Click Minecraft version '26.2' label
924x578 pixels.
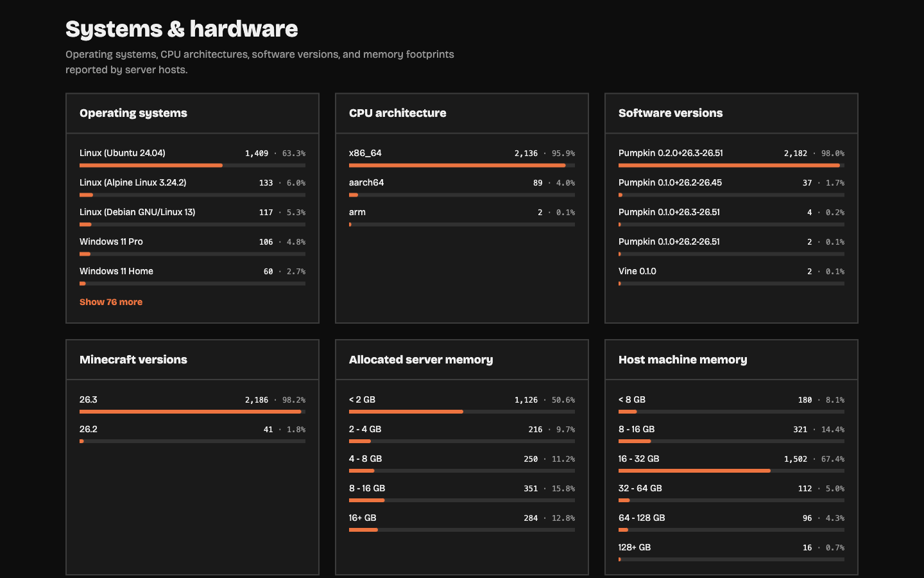pyautogui.click(x=89, y=429)
